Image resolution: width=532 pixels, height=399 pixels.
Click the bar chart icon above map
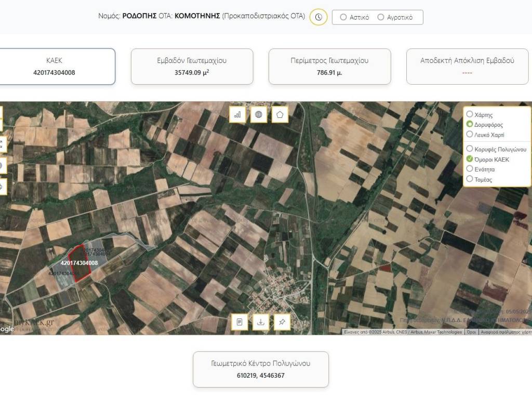point(238,114)
